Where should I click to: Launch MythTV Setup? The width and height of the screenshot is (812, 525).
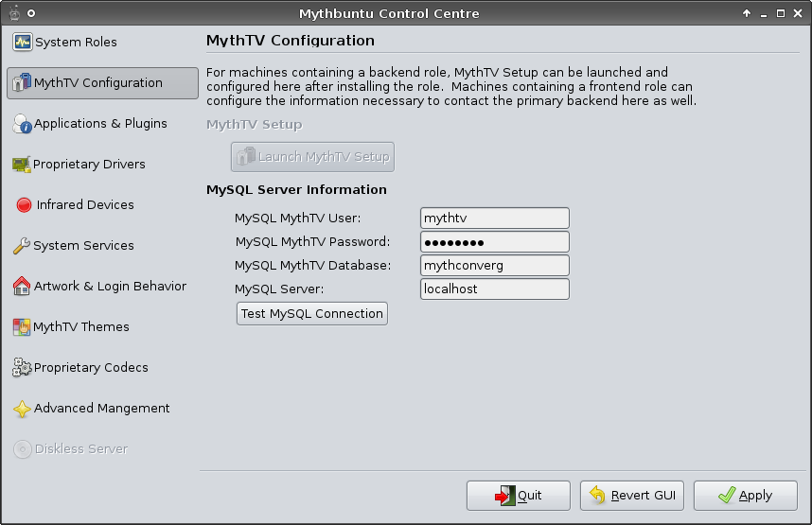coord(312,157)
